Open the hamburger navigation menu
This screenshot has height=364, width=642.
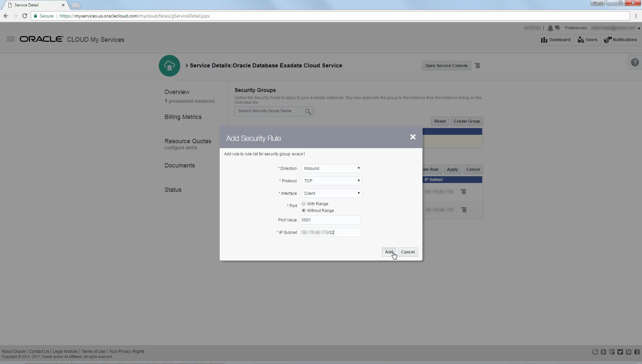click(x=11, y=39)
